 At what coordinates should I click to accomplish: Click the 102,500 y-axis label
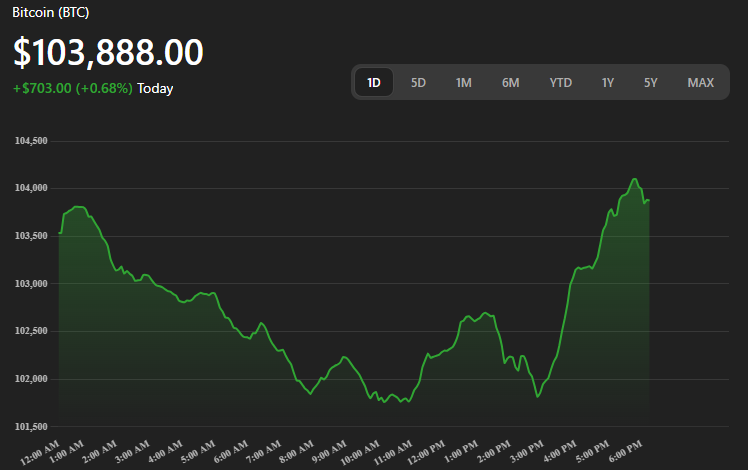click(x=31, y=331)
